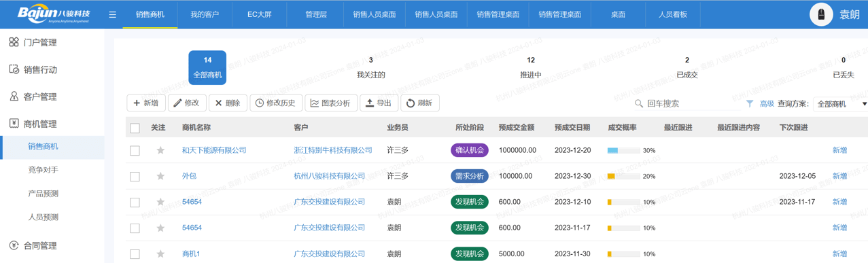
Task: Click the 客户管理 sidebar icon
Action: click(x=14, y=97)
